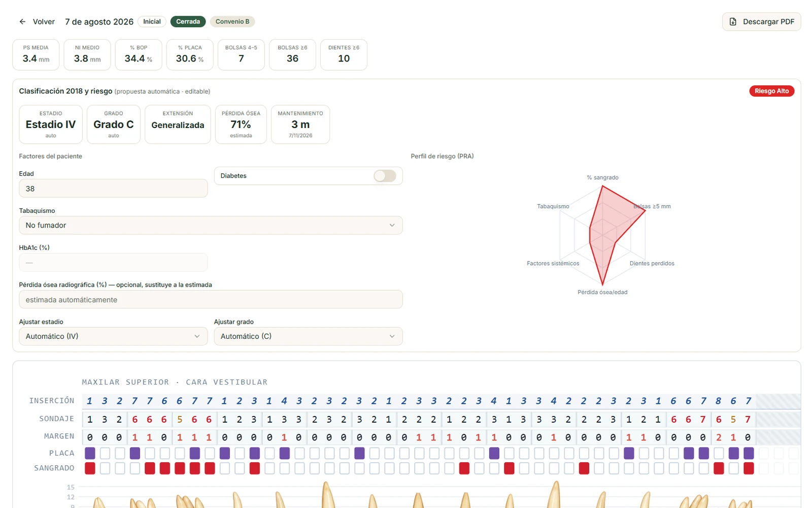Click the PDF file icon in Descargar PDF
This screenshot has height=508, width=812.
pos(733,22)
